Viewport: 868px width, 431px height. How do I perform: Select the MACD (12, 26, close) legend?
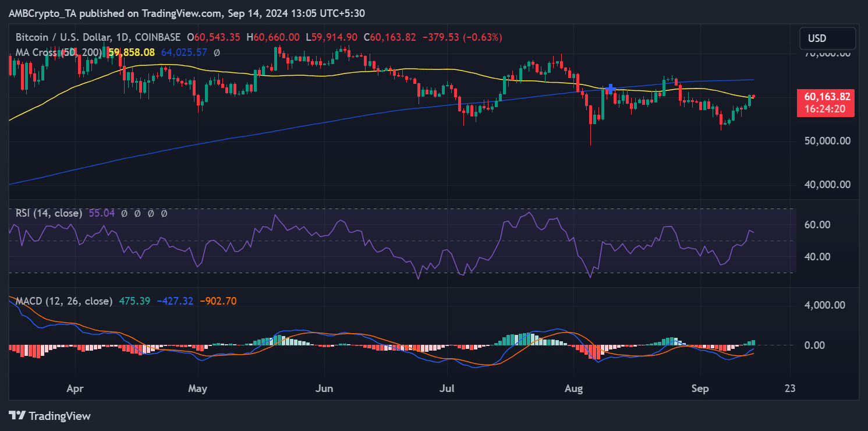pyautogui.click(x=64, y=301)
